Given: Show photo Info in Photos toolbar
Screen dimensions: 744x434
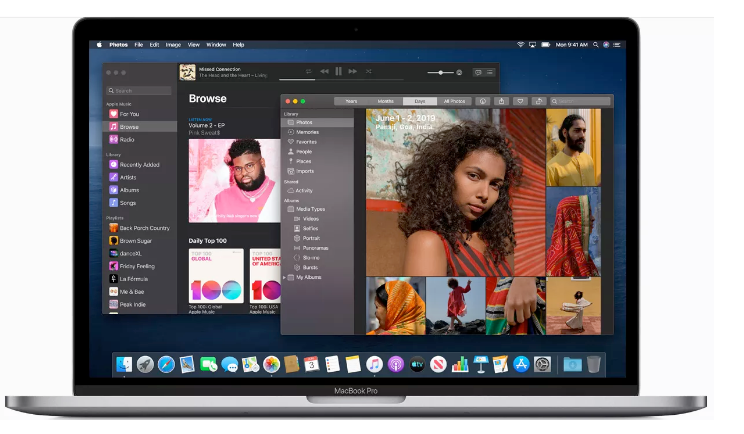Looking at the screenshot, I should pyautogui.click(x=483, y=101).
